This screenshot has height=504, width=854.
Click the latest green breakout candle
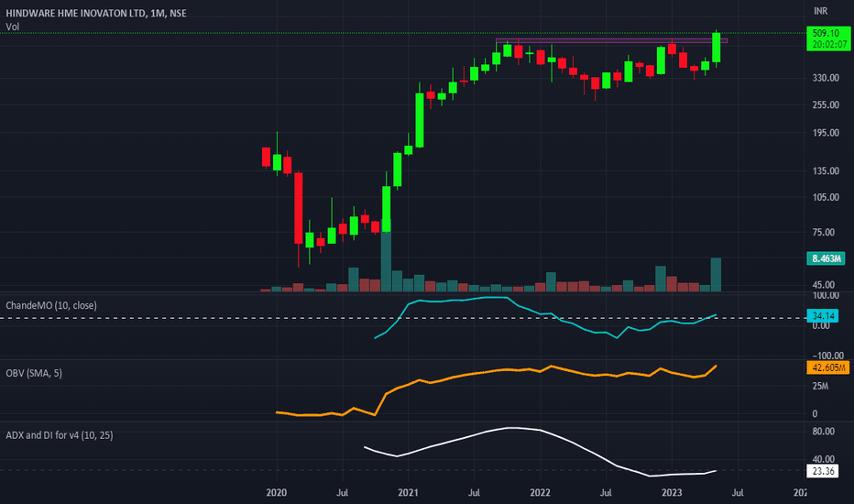[717, 48]
